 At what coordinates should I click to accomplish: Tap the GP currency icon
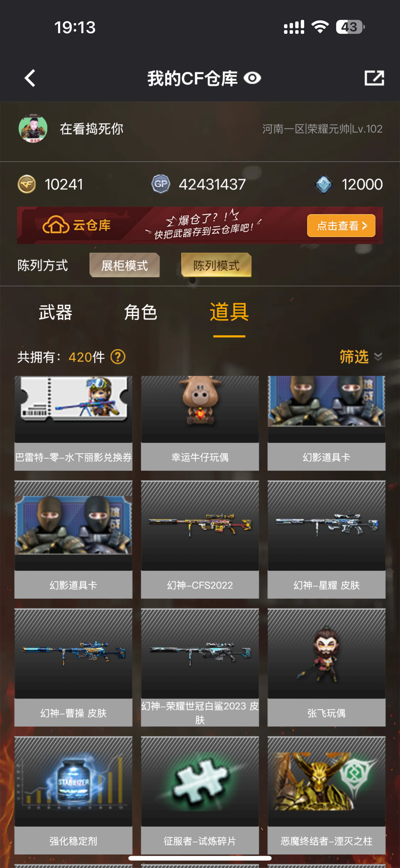[x=161, y=184]
